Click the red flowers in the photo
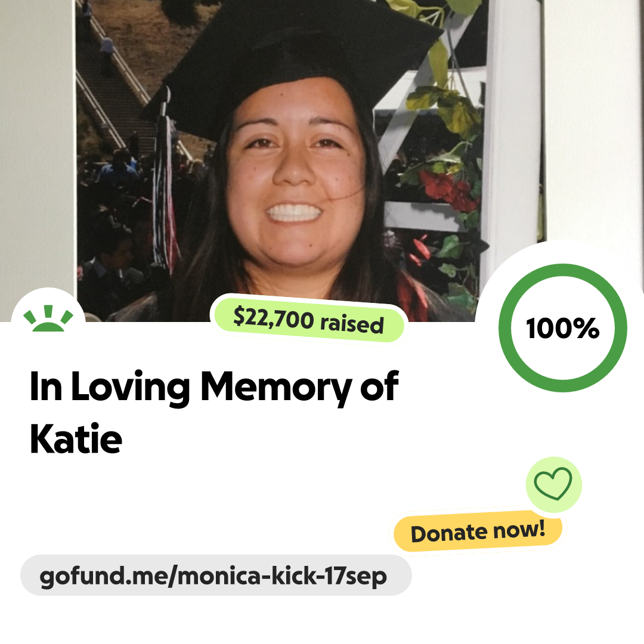644x644 pixels. [449, 190]
